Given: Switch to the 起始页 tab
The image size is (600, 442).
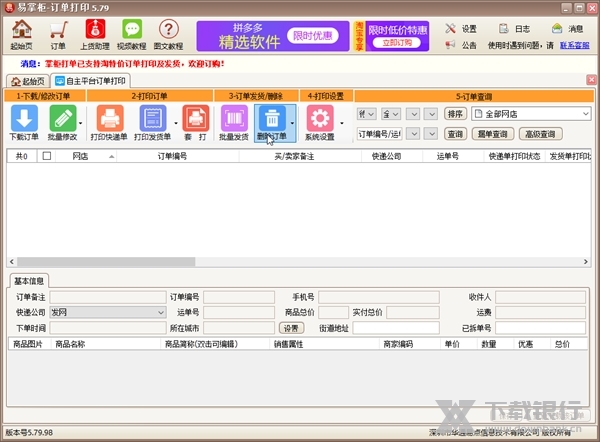Looking at the screenshot, I should point(28,81).
